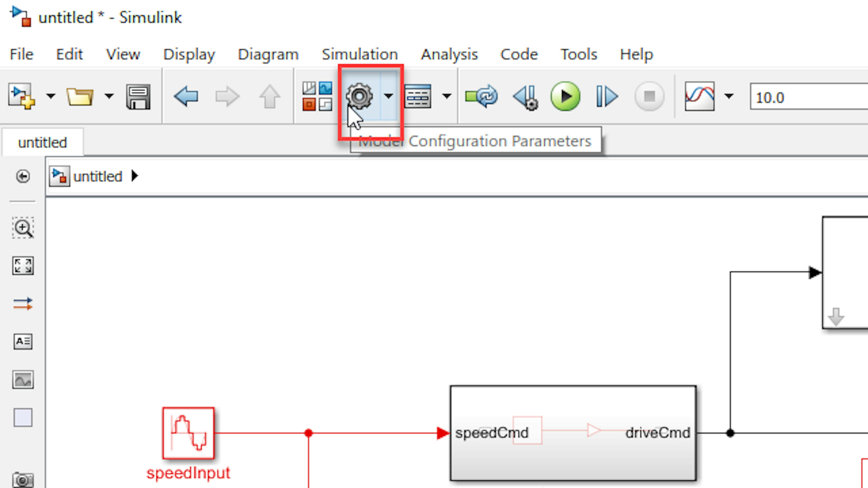Open the Library Browser icon
Screen dimensions: 868x488
click(x=317, y=96)
